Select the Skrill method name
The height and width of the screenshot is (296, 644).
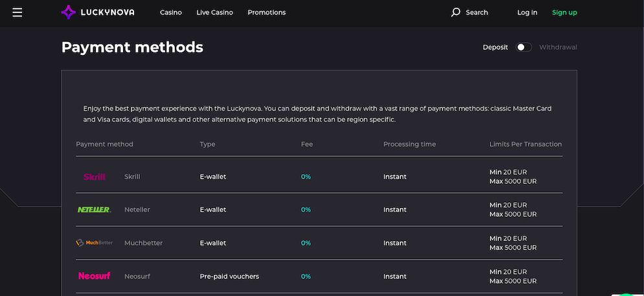[x=132, y=177]
